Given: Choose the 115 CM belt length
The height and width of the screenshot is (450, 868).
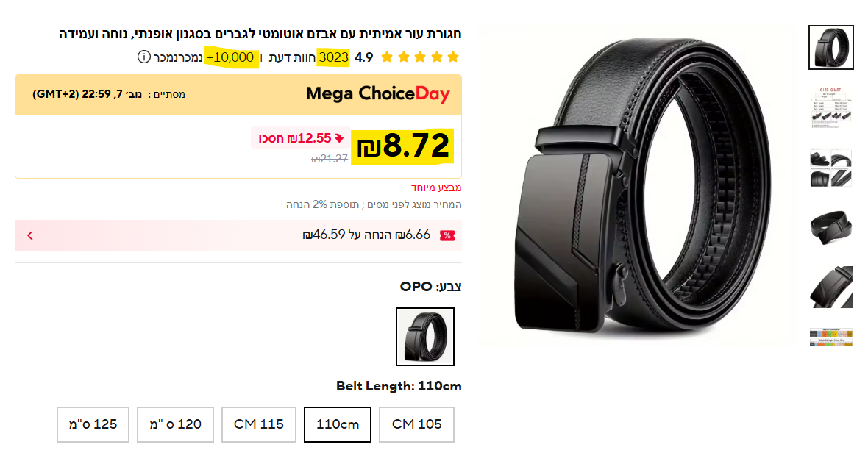Looking at the screenshot, I should click(x=259, y=424).
